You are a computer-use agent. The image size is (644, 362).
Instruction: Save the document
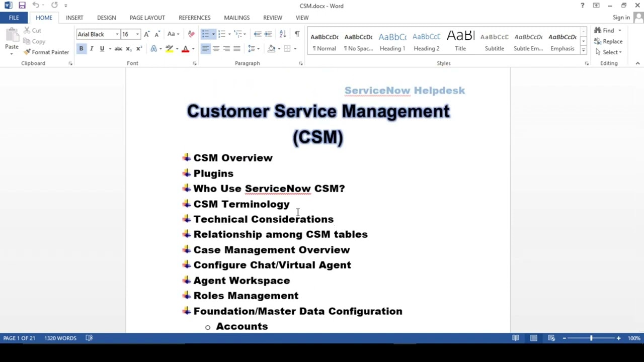tap(22, 6)
